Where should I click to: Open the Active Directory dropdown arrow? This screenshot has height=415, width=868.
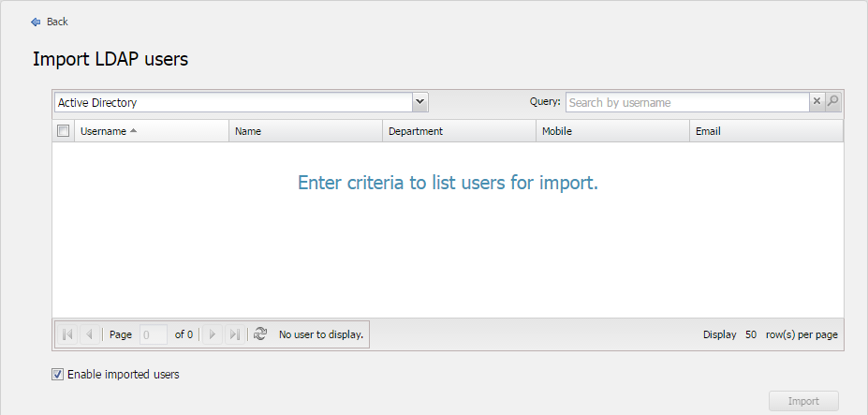(x=419, y=102)
